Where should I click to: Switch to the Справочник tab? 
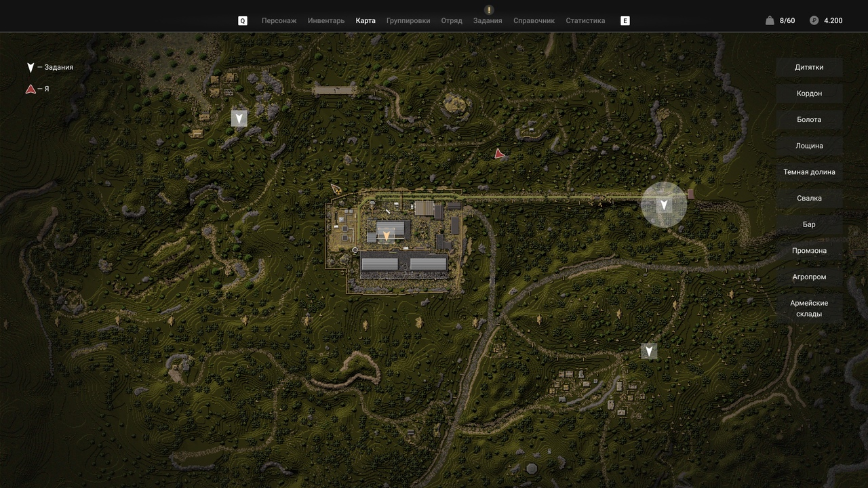534,20
